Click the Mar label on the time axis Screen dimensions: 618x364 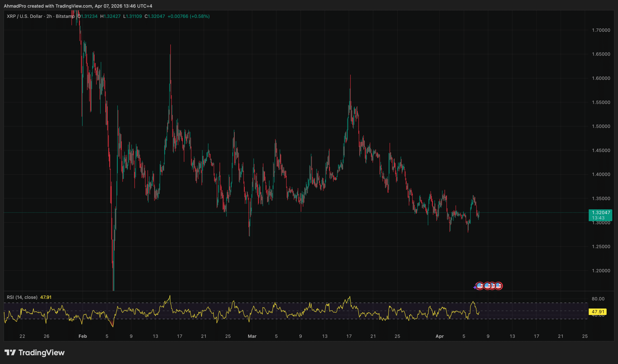[x=252, y=336]
